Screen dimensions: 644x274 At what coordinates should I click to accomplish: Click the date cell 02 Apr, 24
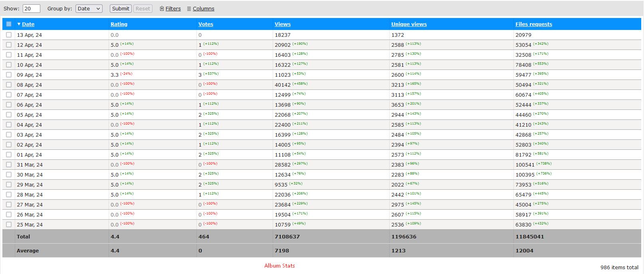29,145
